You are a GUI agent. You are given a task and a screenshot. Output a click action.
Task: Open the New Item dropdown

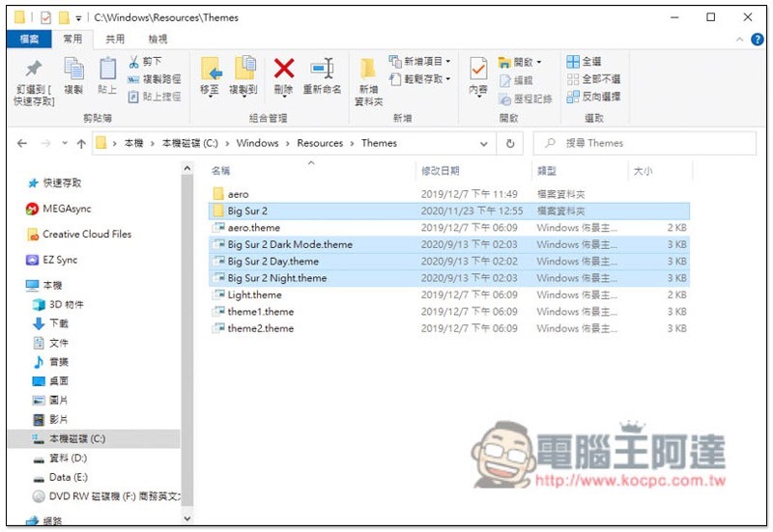pos(420,62)
